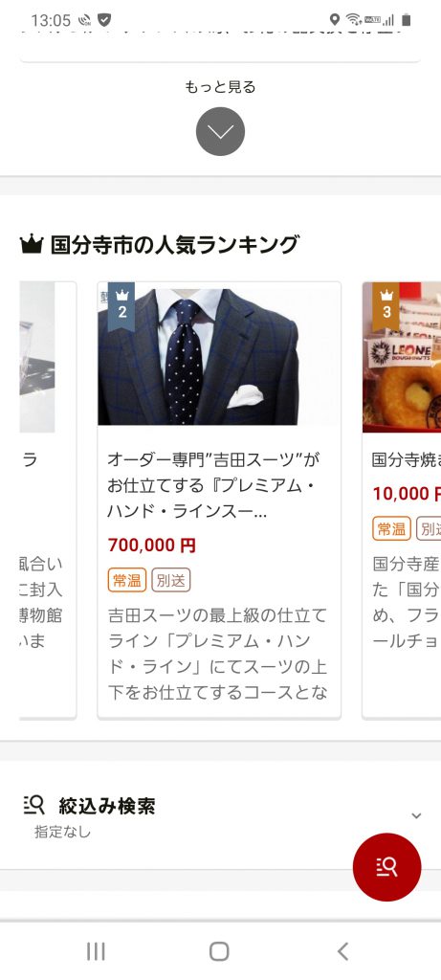Open the オーダー専門"吉田スーツ" product title
The width and height of the screenshot is (441, 980).
(213, 486)
